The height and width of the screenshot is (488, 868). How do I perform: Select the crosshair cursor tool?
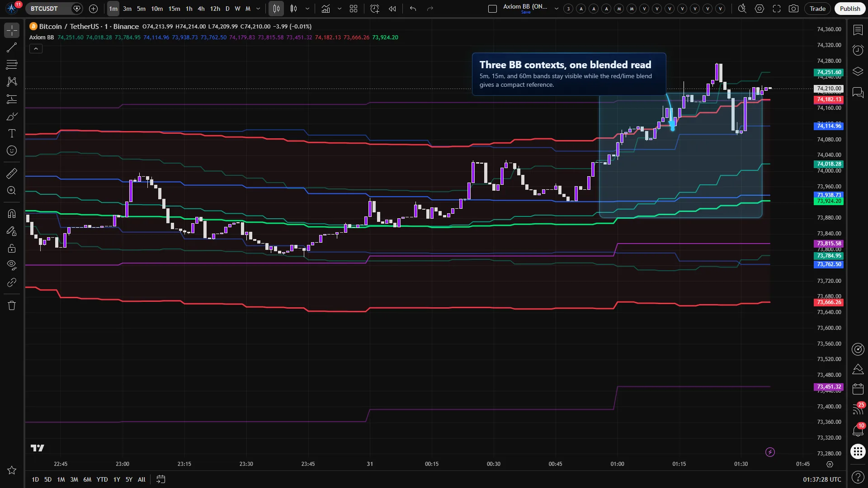12,30
